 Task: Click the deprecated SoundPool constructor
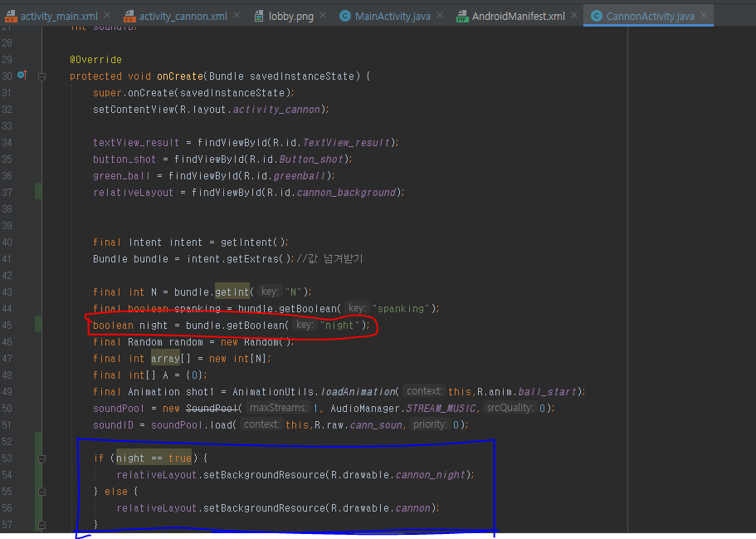[x=212, y=409]
